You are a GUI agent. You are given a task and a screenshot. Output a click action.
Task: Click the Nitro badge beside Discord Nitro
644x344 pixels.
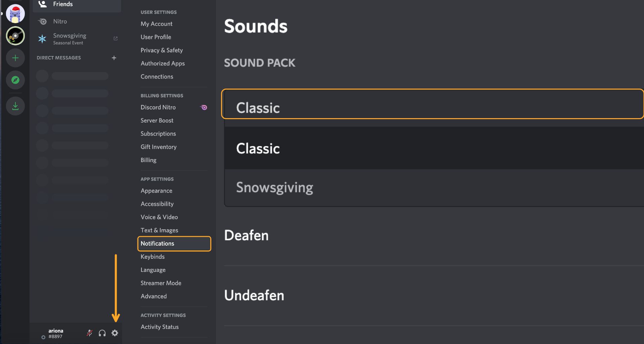(x=204, y=107)
